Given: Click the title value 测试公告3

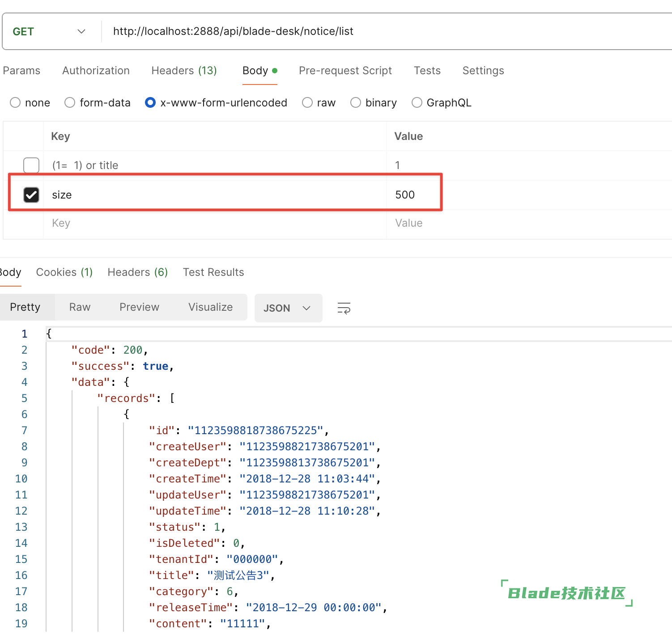Looking at the screenshot, I should click(x=238, y=575).
